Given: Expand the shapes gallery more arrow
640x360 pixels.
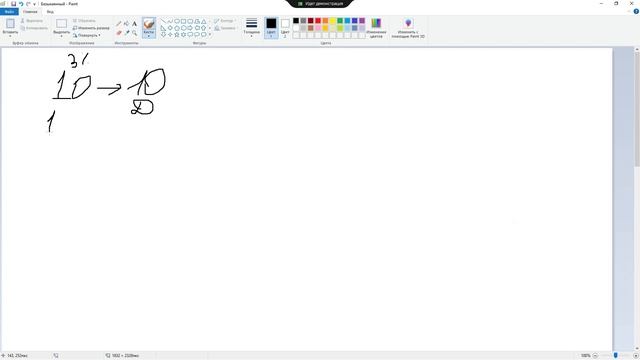Looking at the screenshot, I should (x=210, y=35).
